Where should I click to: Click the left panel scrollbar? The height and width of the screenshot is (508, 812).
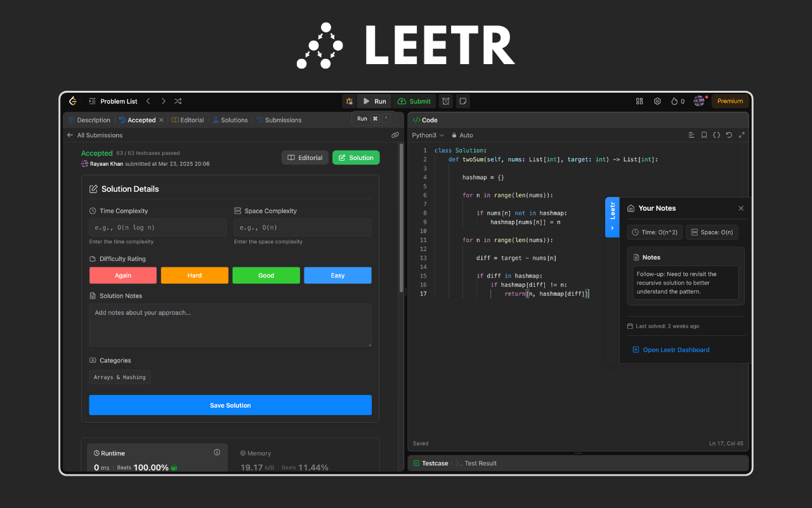(400, 219)
